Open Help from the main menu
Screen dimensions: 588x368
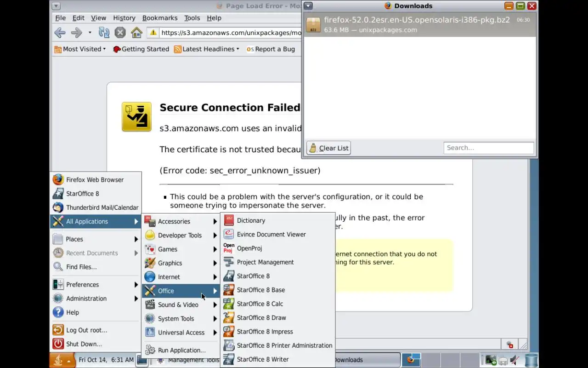96,312
